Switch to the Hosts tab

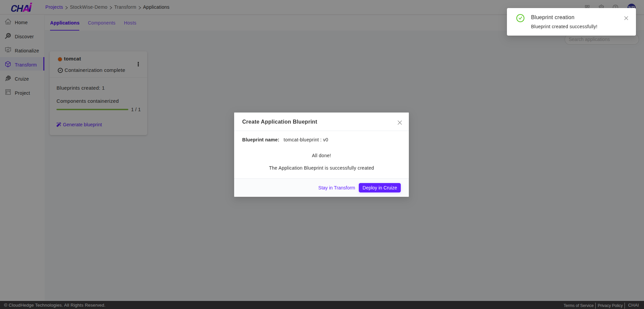[x=130, y=23]
